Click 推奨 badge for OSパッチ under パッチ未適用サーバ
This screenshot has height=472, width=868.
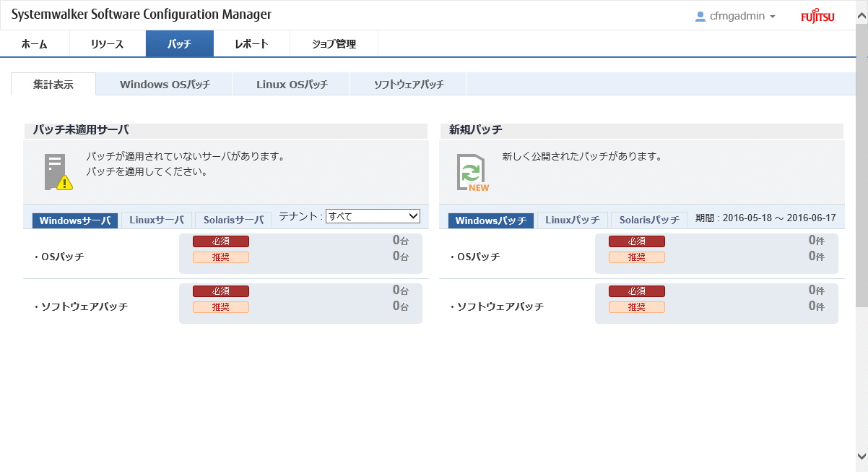tap(221, 257)
